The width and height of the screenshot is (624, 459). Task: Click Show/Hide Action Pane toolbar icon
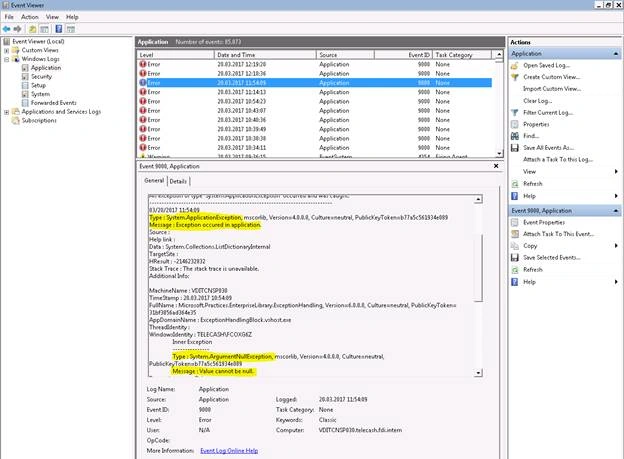(x=70, y=29)
